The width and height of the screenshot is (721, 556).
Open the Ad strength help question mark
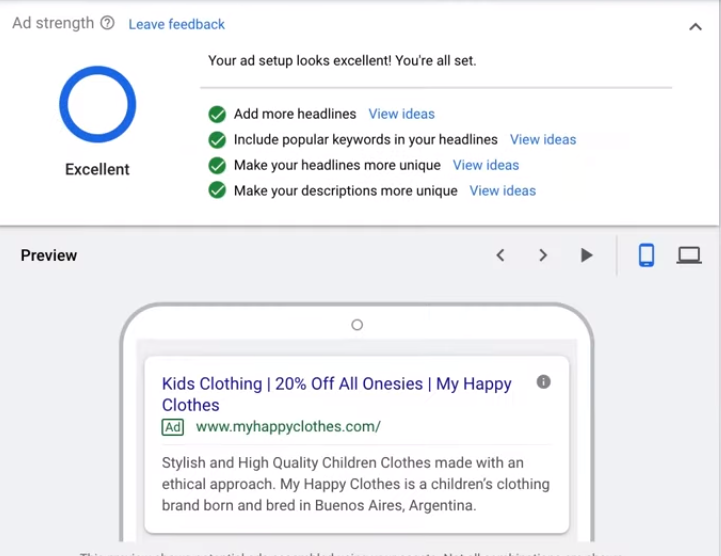click(x=107, y=23)
